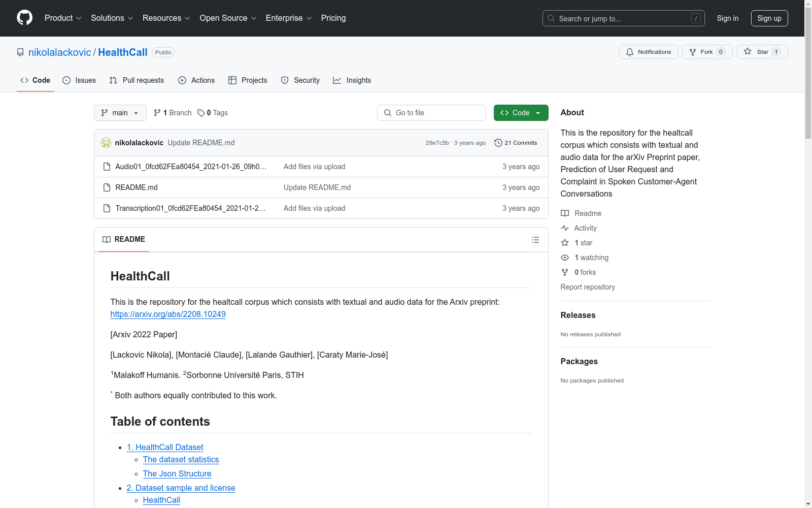The width and height of the screenshot is (812, 508).
Task: Click the Notifications bell button
Action: coord(648,52)
